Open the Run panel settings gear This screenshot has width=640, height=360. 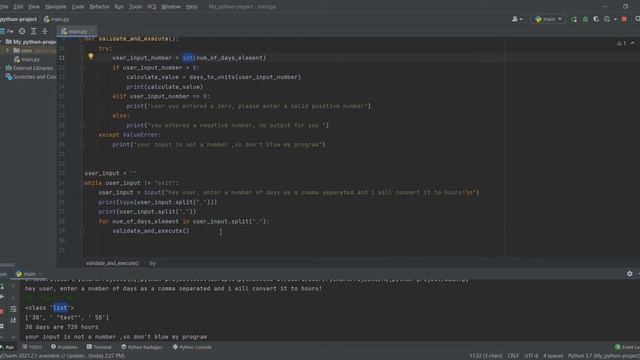[629, 274]
